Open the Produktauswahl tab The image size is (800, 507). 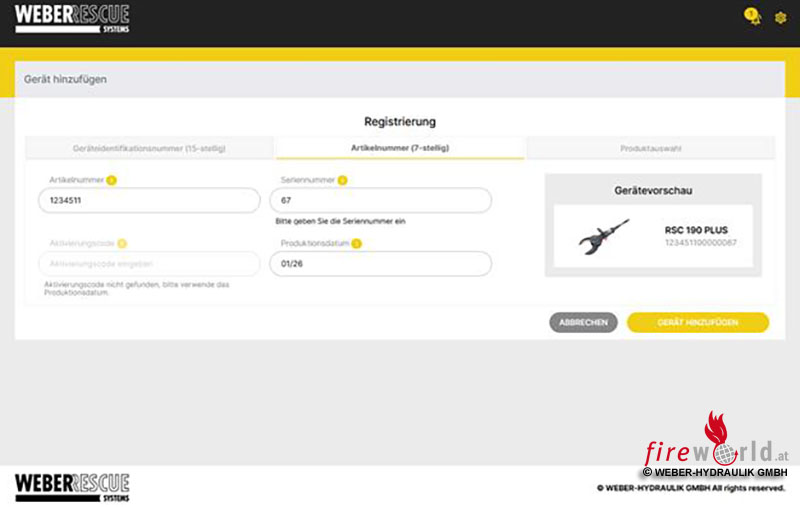[650, 148]
